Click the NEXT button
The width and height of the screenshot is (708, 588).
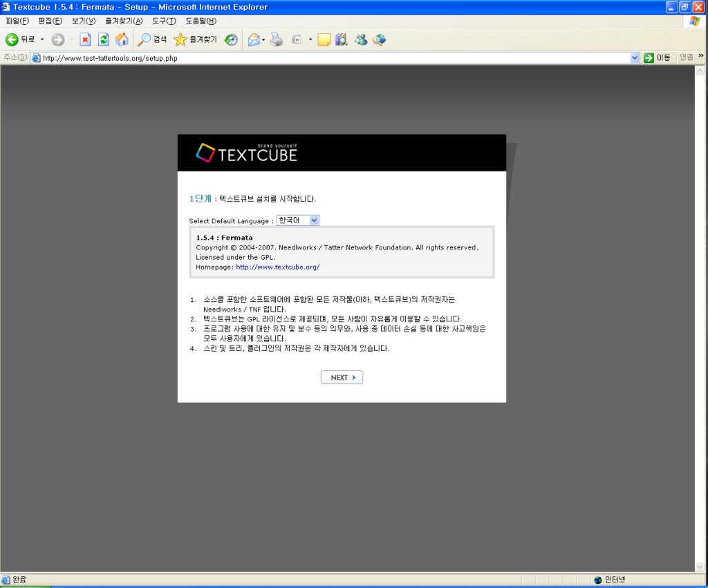click(342, 377)
